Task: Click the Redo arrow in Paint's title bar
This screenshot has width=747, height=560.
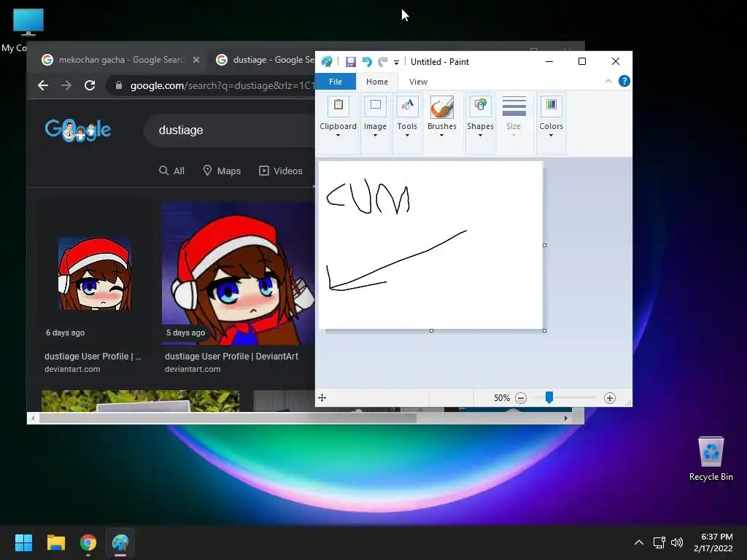Action: [x=382, y=62]
